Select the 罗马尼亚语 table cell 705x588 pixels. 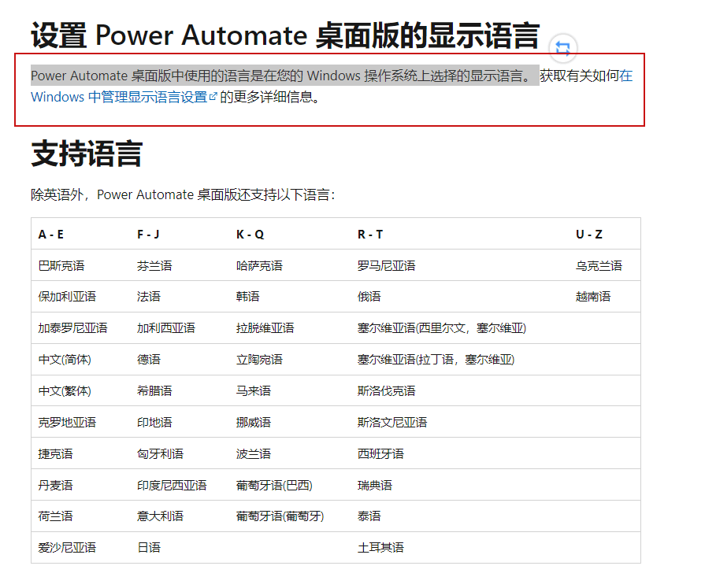point(386,265)
